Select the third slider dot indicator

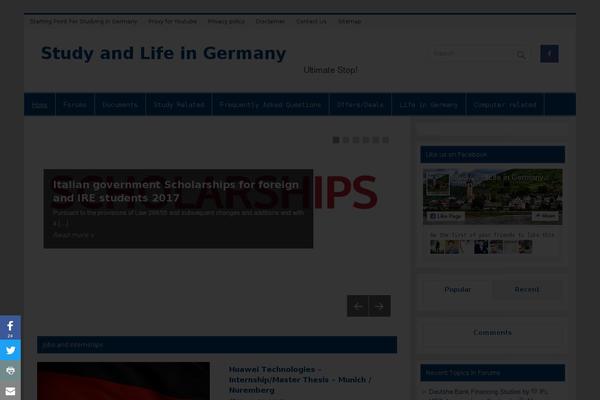point(356,140)
